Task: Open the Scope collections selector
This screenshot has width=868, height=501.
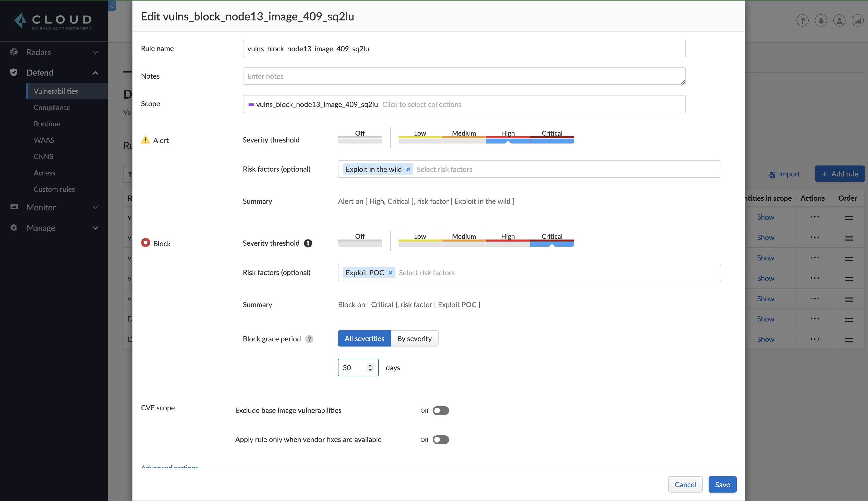Action: pyautogui.click(x=464, y=104)
